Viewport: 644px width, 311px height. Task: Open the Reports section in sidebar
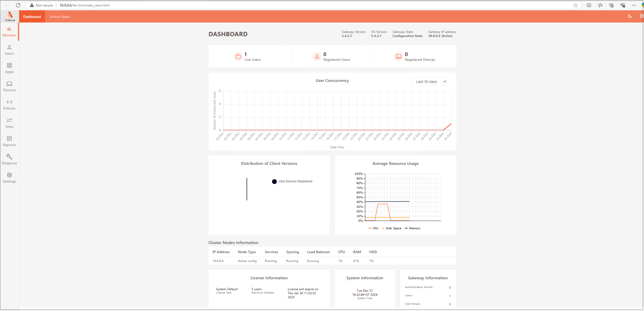coord(9,141)
